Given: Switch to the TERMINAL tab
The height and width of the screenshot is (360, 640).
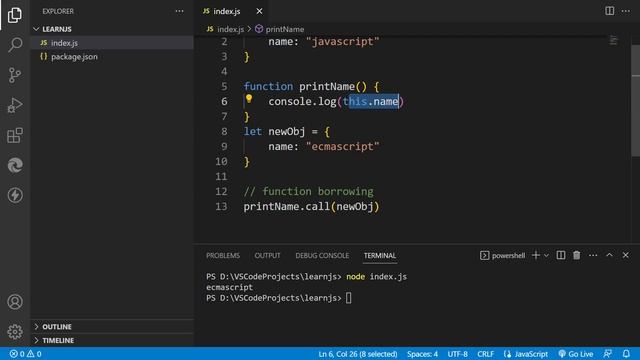Looking at the screenshot, I should (380, 256).
